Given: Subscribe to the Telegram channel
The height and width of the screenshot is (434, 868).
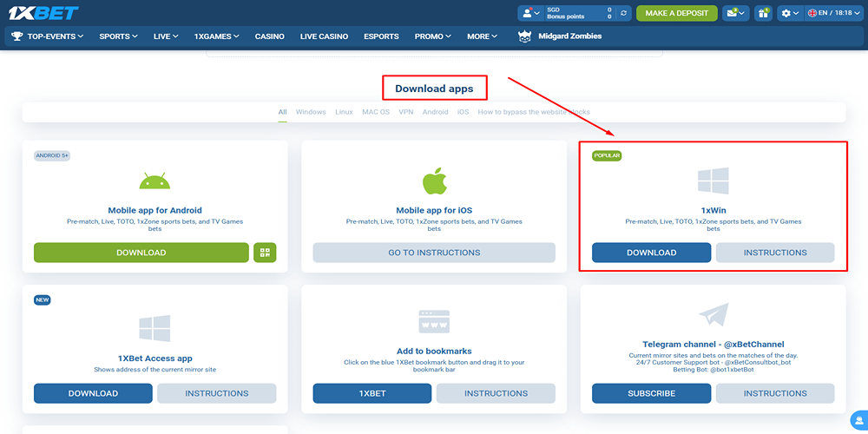Looking at the screenshot, I should point(651,393).
